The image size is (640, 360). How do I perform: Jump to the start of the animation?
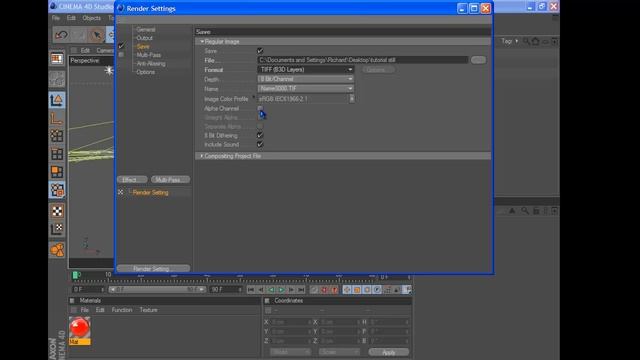click(251, 290)
